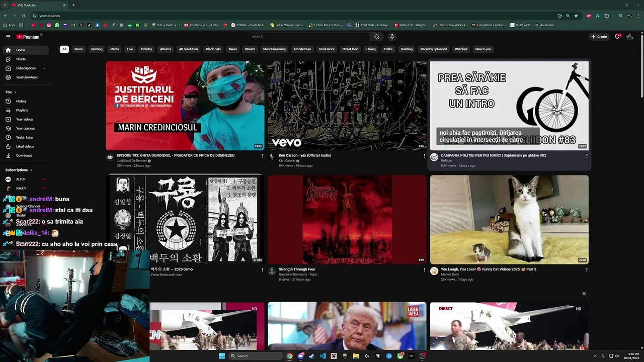The image size is (644, 362).
Task: Open a new browser tab
Action: [x=73, y=5]
